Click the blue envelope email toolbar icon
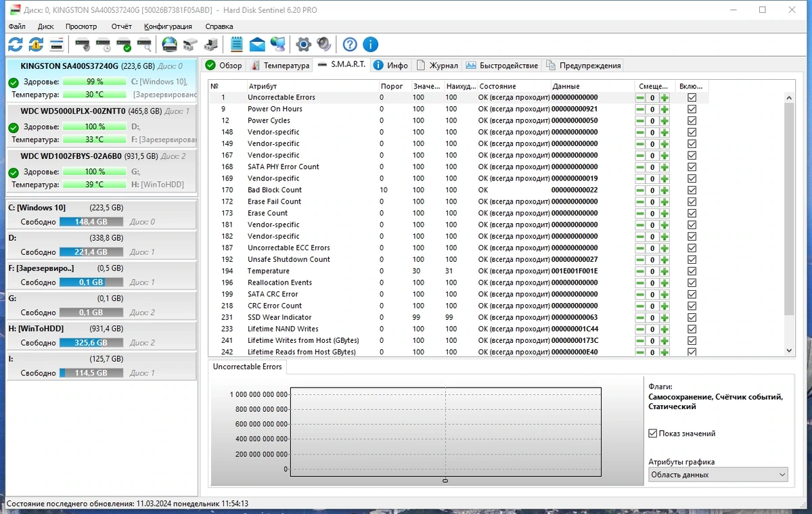 click(x=257, y=45)
